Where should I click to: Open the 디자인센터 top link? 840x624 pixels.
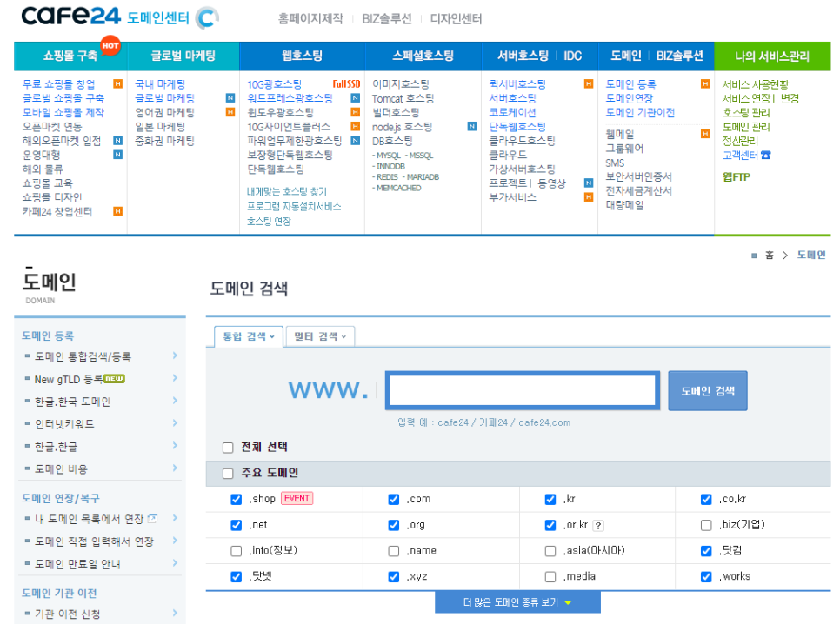click(456, 19)
